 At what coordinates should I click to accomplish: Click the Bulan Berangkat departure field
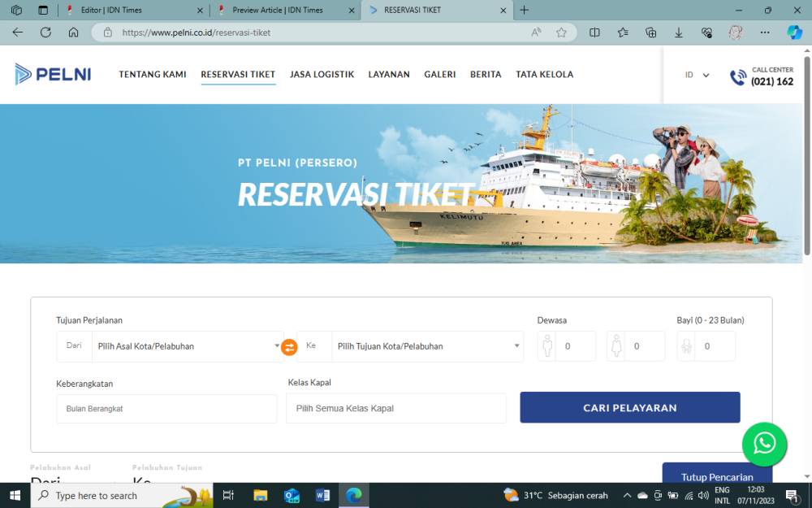tap(166, 409)
